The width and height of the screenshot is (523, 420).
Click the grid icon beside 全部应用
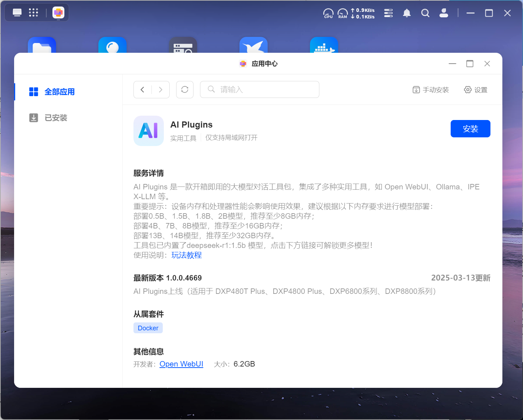pos(34,92)
